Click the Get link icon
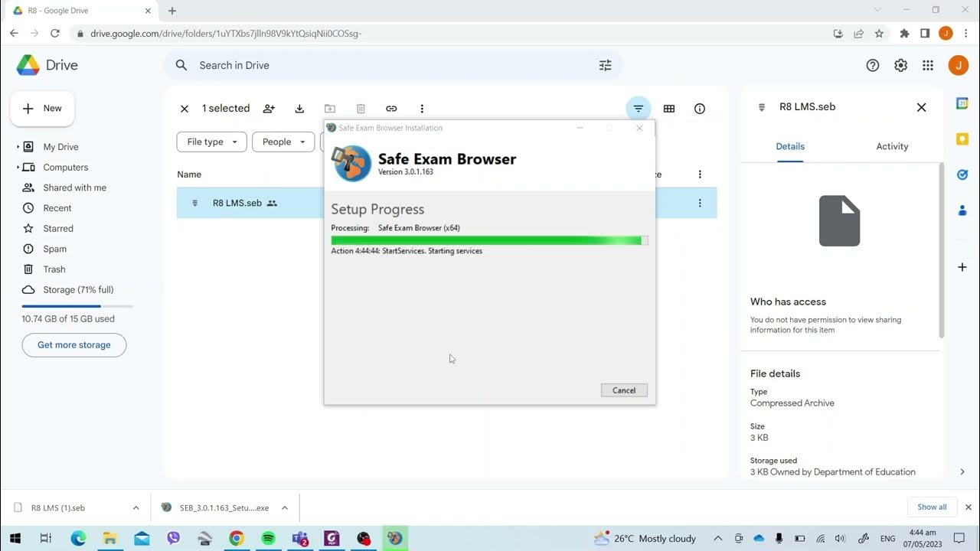 tap(391, 109)
